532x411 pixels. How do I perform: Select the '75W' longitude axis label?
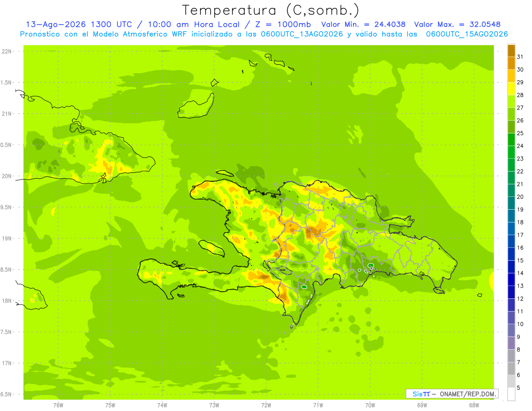pyautogui.click(x=110, y=405)
